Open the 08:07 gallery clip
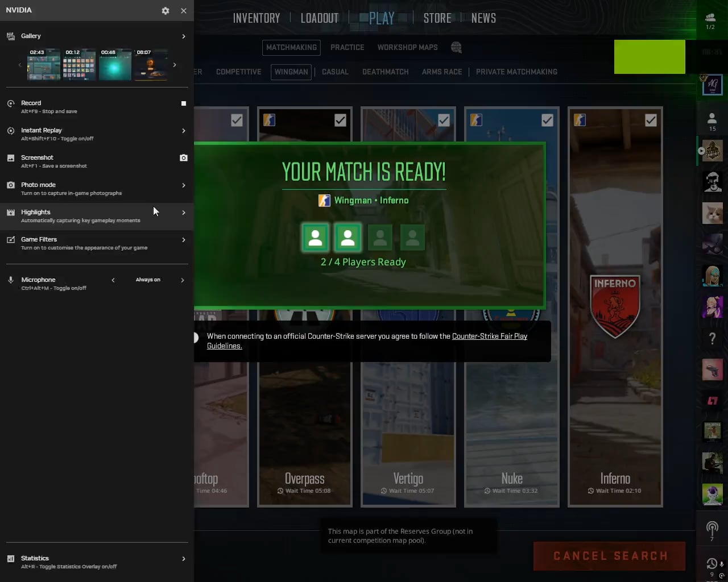This screenshot has width=728, height=582. point(151,64)
